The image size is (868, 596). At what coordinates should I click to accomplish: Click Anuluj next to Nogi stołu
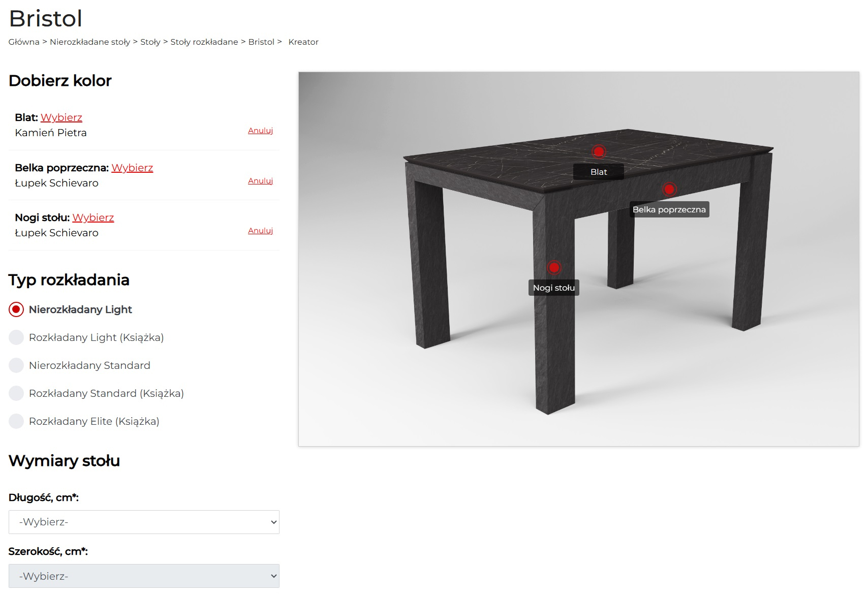pos(260,231)
